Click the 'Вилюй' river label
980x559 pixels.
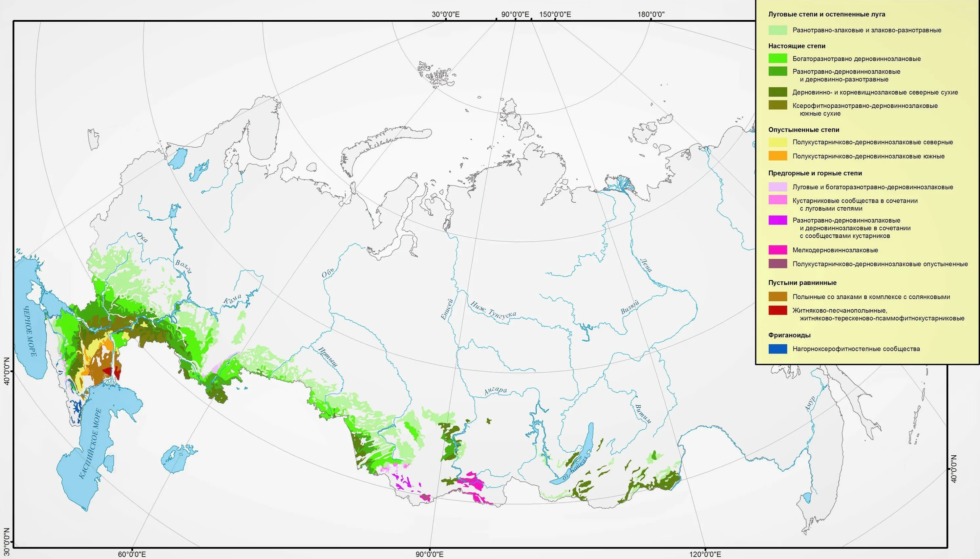(x=630, y=308)
